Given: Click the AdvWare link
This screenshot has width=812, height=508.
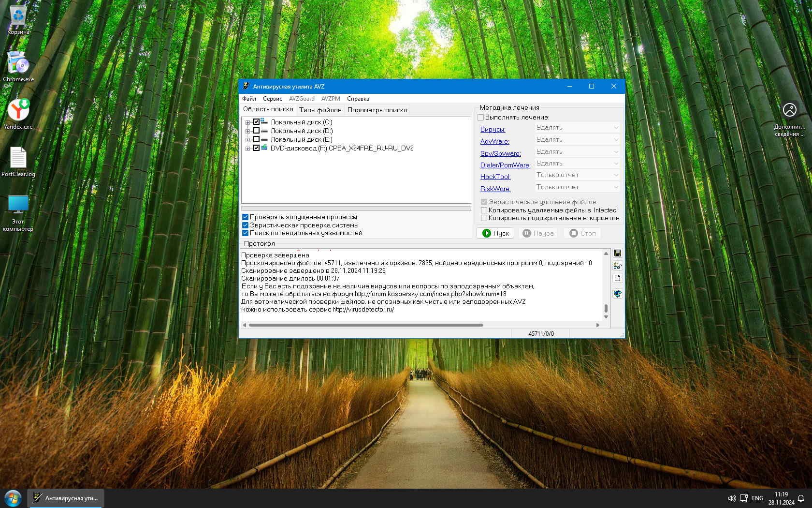Looking at the screenshot, I should (x=494, y=141).
